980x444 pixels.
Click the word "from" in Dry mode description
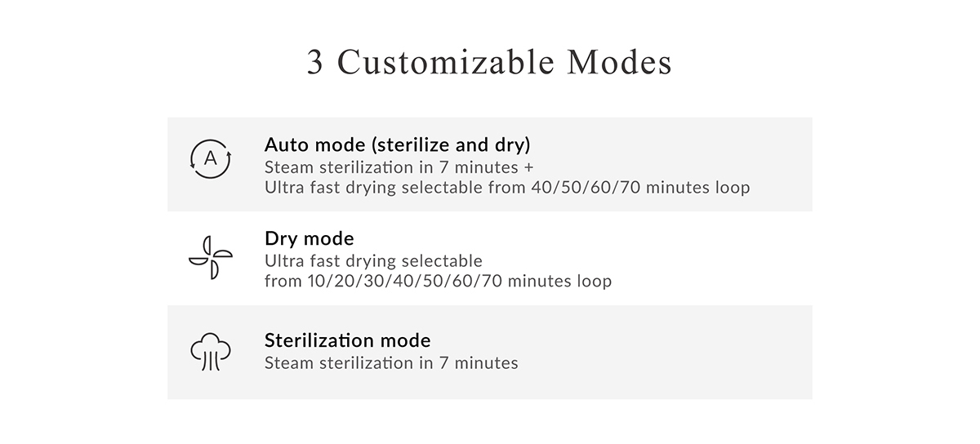coord(282,282)
